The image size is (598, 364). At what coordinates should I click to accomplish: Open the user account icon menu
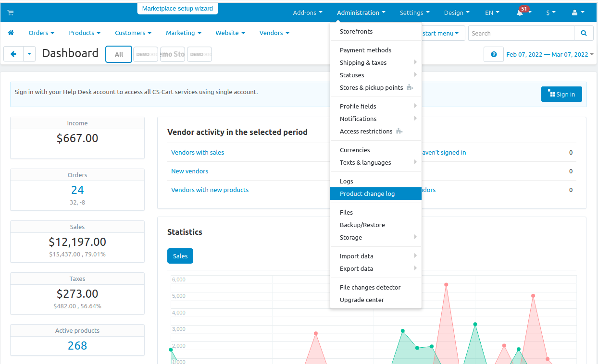click(578, 12)
